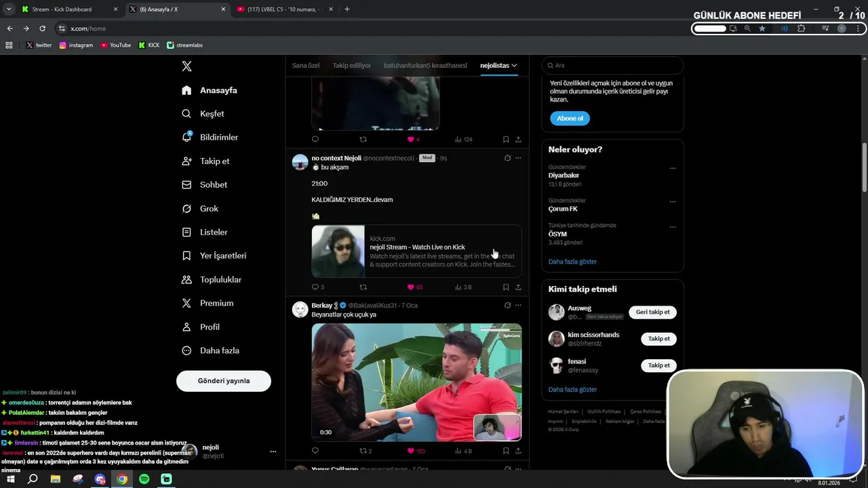Open the X logo home icon
868x488 pixels.
coord(186,66)
